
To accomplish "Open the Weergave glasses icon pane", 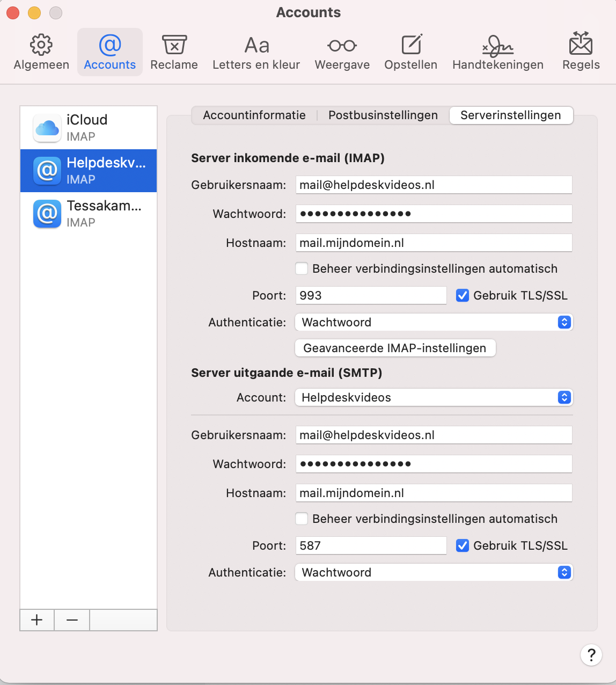I will click(x=342, y=53).
